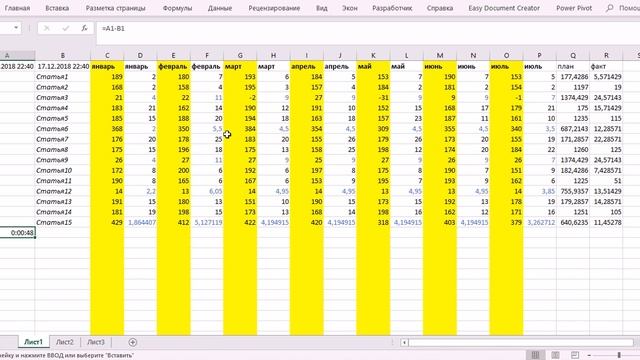Switch to sheet Лист3

click(x=96, y=342)
